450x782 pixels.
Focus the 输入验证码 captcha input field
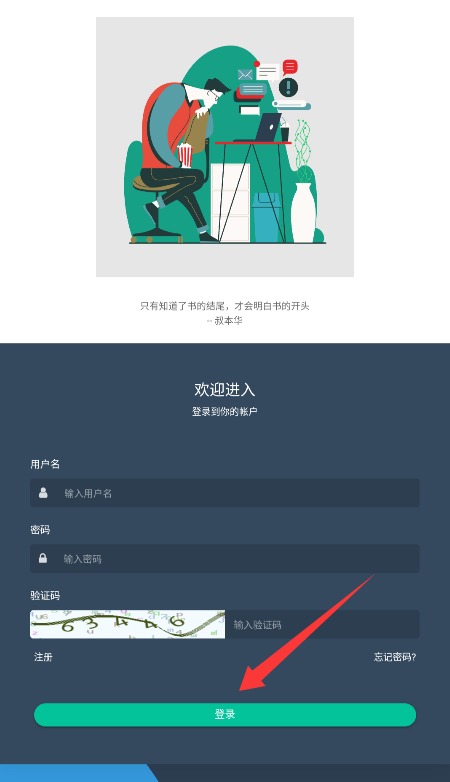[322, 624]
